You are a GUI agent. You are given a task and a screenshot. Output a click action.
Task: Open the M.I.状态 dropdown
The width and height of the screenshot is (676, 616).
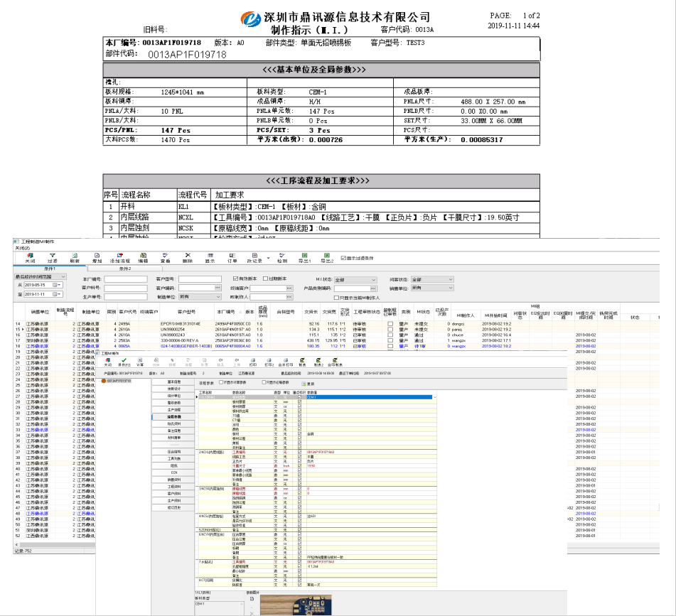point(374,279)
